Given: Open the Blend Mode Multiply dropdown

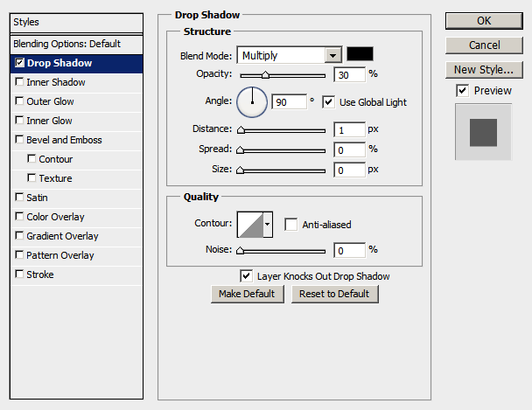Looking at the screenshot, I should tap(290, 55).
